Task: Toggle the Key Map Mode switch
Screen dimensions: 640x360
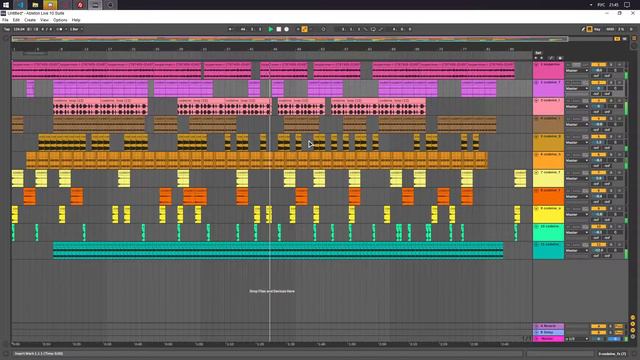Action: coord(597,29)
